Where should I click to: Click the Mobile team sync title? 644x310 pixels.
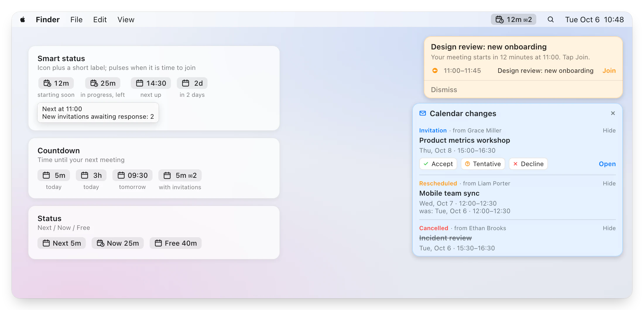[449, 193]
